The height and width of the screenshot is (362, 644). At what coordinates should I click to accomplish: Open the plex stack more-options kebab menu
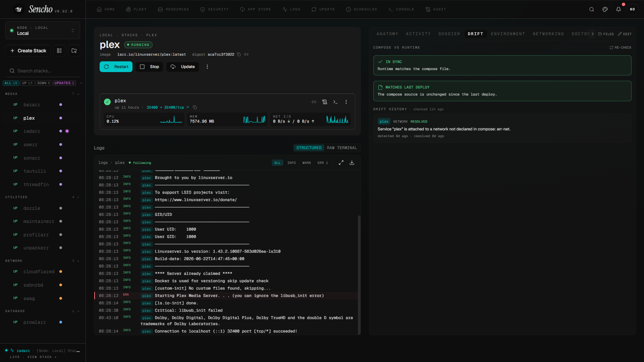click(x=207, y=67)
